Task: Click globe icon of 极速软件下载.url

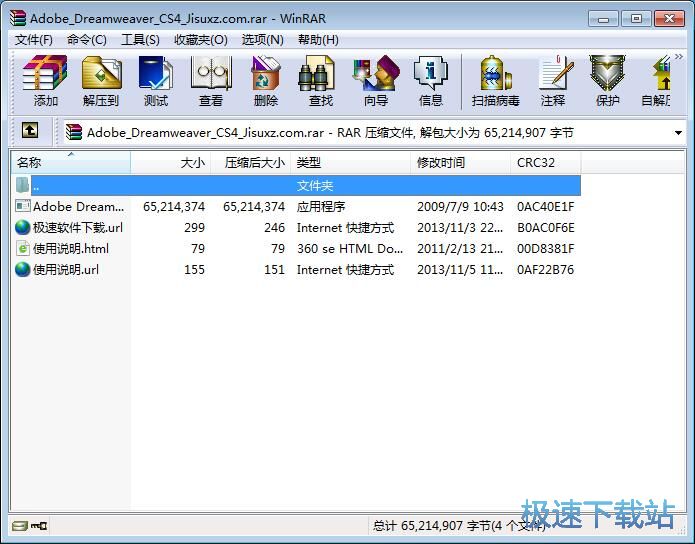Action: pos(23,227)
